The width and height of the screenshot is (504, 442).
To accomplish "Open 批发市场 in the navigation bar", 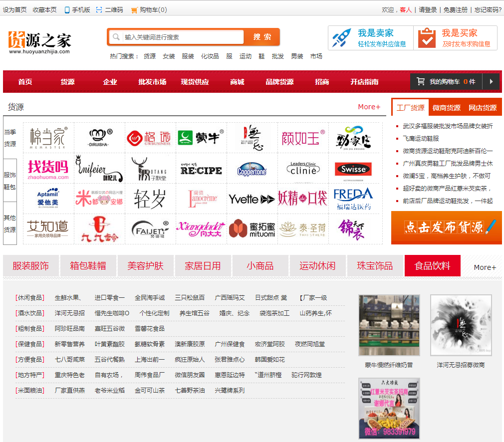I will point(152,82).
